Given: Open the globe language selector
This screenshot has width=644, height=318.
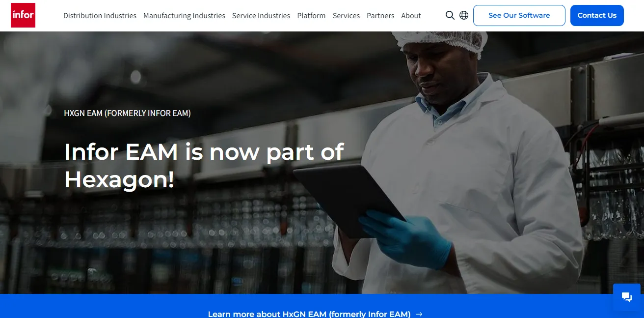Looking at the screenshot, I should coord(464,15).
